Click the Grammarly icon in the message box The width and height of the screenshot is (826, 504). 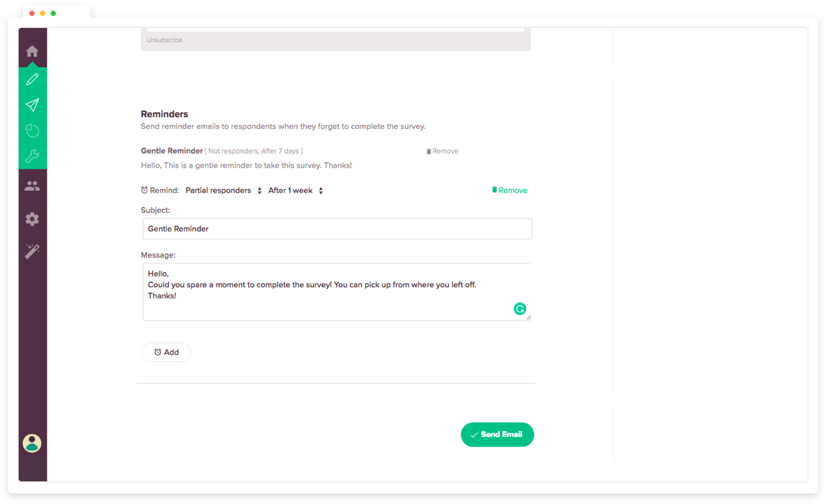(x=520, y=309)
